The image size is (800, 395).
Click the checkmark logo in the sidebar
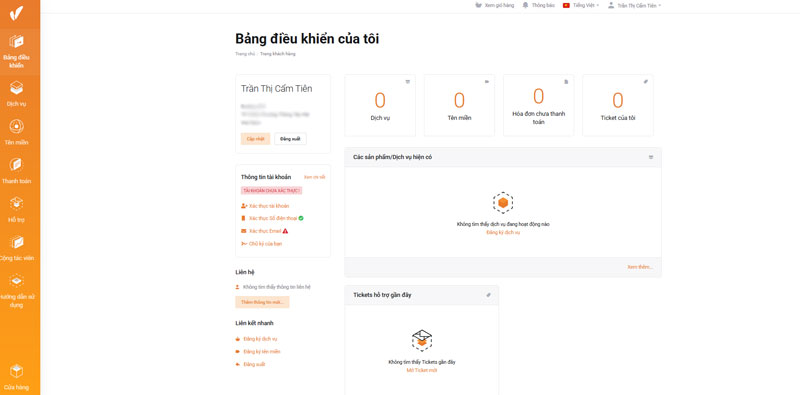tap(16, 13)
